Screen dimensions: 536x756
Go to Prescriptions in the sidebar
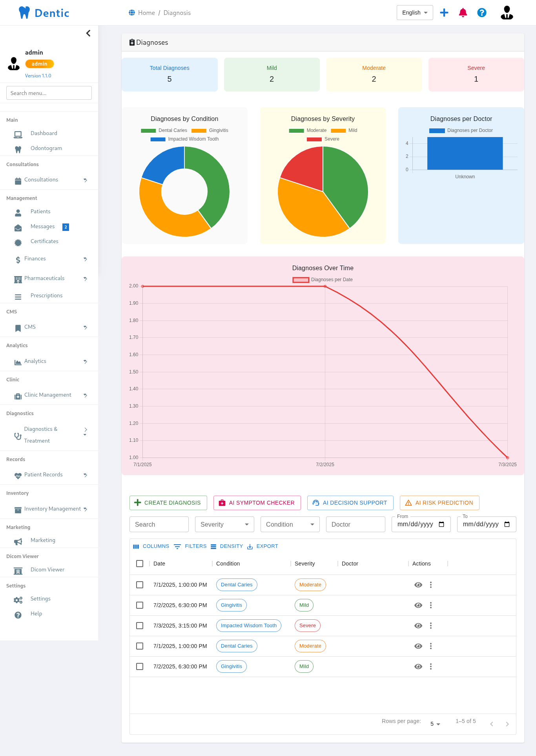46,296
